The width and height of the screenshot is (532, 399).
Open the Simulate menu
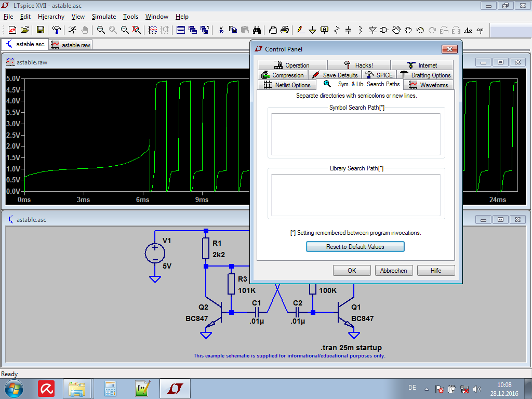104,17
